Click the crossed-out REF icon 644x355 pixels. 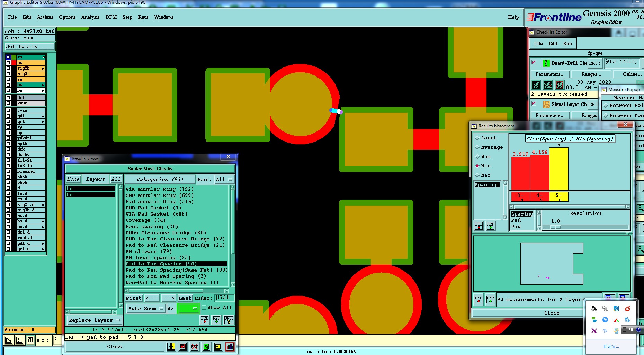click(195, 346)
